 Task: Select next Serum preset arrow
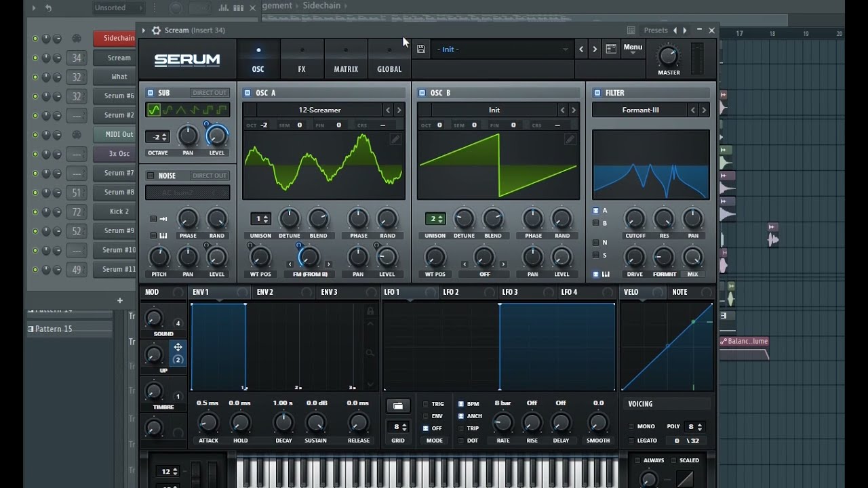click(595, 49)
